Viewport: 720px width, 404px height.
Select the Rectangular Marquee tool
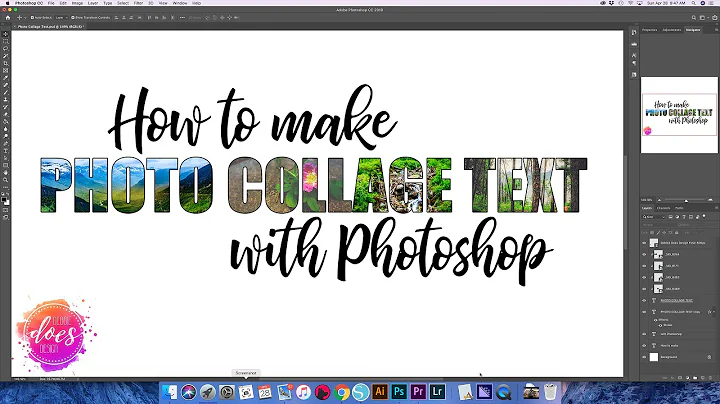(x=6, y=41)
